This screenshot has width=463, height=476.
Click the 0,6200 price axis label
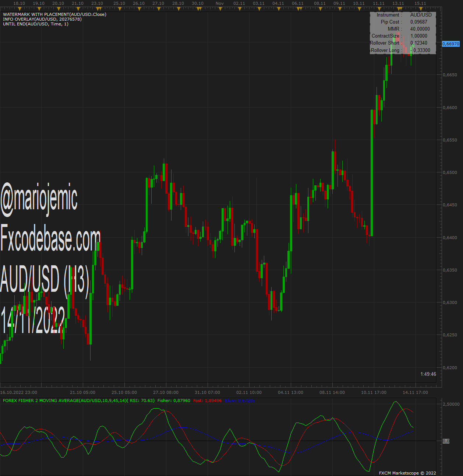[x=450, y=368]
